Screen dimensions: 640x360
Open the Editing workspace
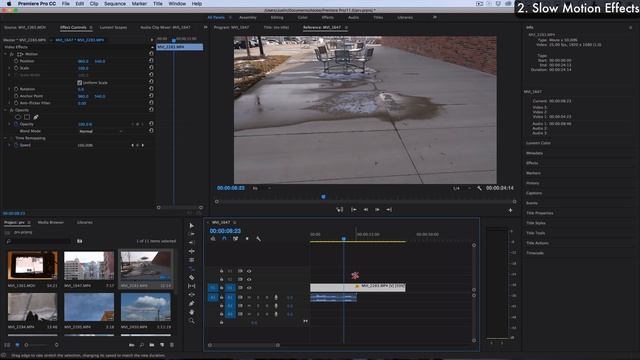[x=277, y=18]
